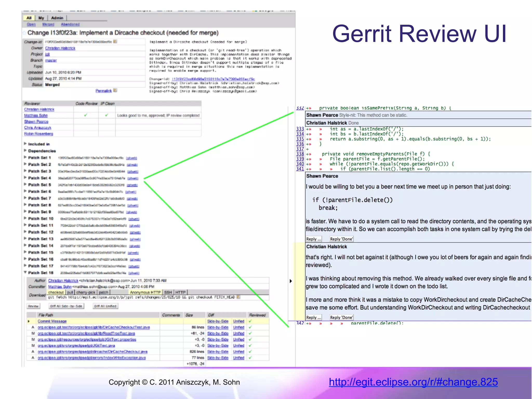Click Reply 'Done' under Christian Halstrick's comment
The height and width of the screenshot is (399, 532).
[341, 317]
